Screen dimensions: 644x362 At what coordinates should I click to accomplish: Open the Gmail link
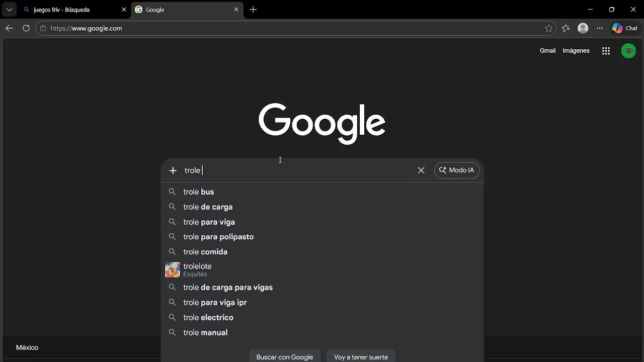547,51
